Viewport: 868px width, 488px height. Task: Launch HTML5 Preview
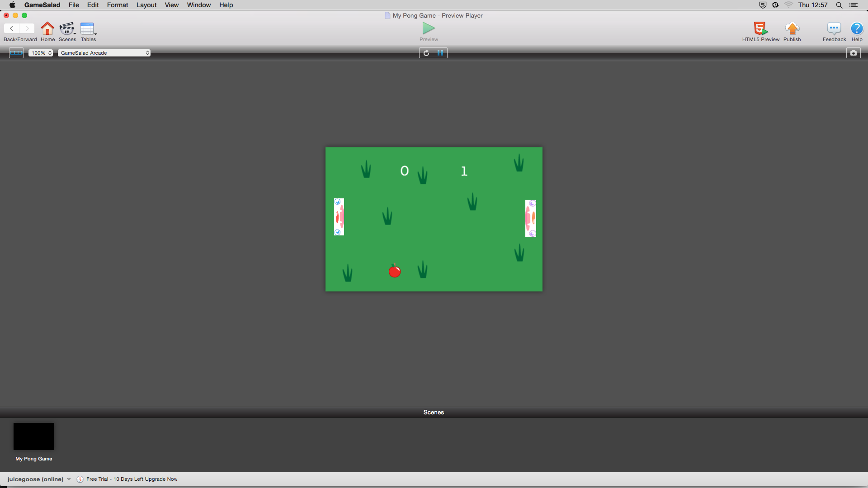point(760,29)
